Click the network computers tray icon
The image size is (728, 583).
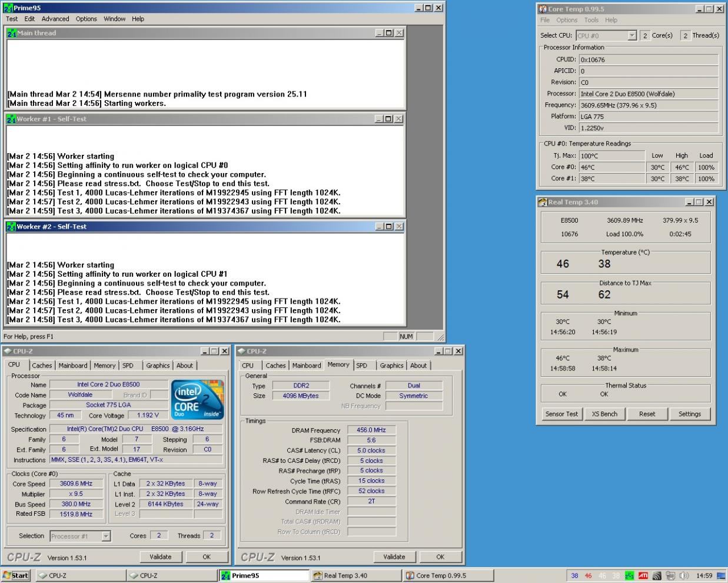[670, 575]
